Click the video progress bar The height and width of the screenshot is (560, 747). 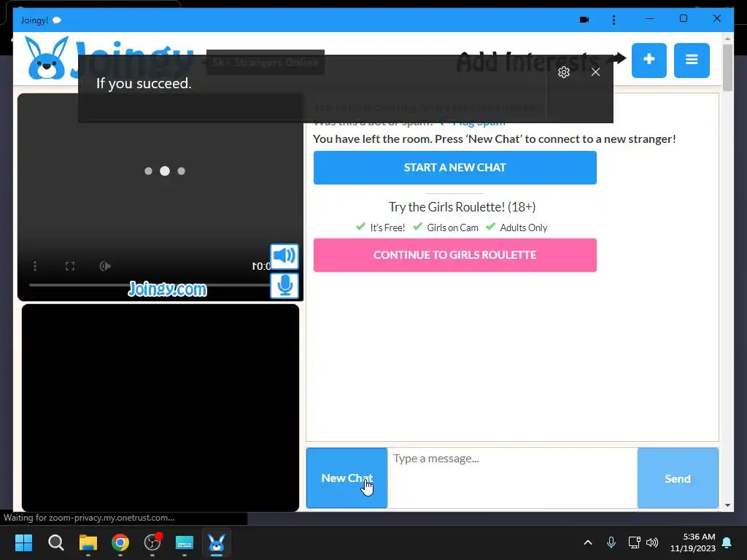(149, 285)
